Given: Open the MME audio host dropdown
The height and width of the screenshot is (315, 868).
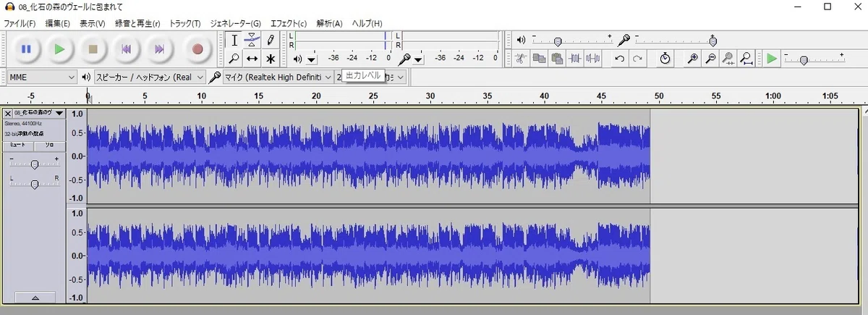Looking at the screenshot, I should click(42, 77).
